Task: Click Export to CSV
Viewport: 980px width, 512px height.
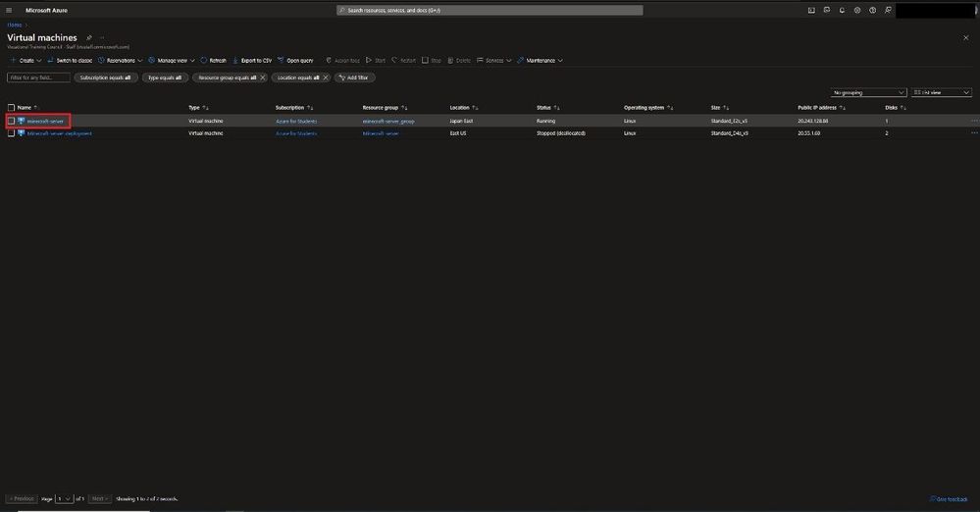Action: pos(252,61)
